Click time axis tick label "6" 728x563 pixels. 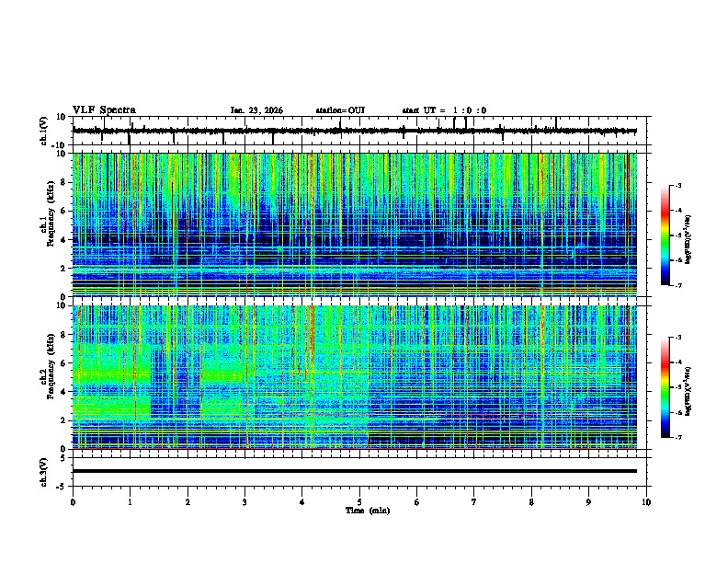click(416, 502)
